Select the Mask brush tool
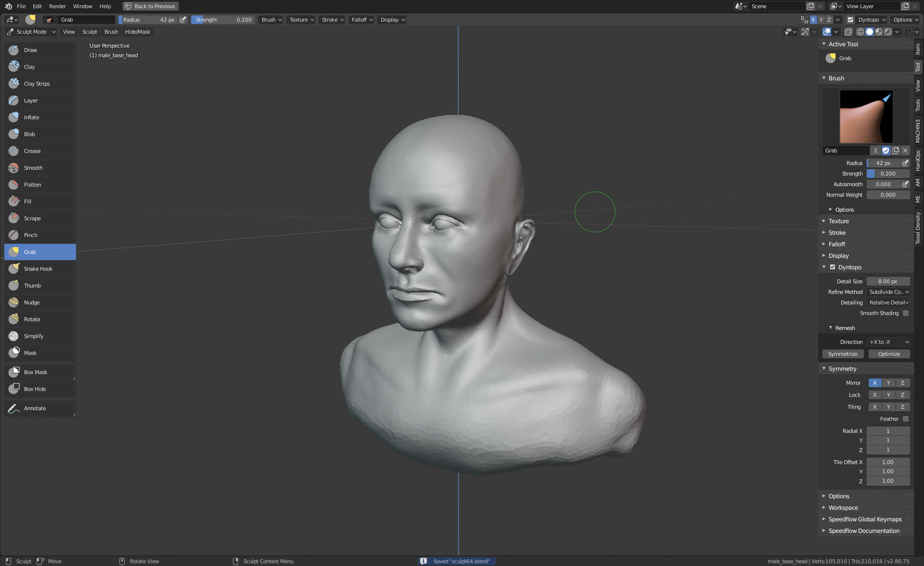The width and height of the screenshot is (924, 566). (30, 353)
